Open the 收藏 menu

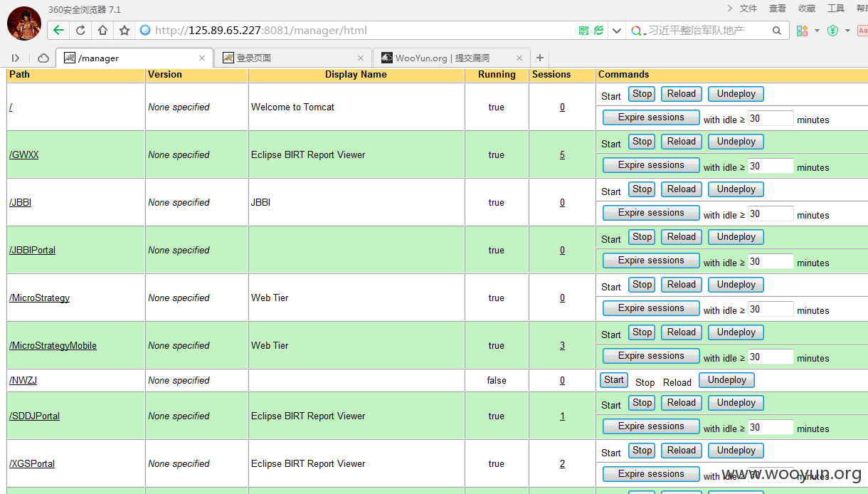807,9
